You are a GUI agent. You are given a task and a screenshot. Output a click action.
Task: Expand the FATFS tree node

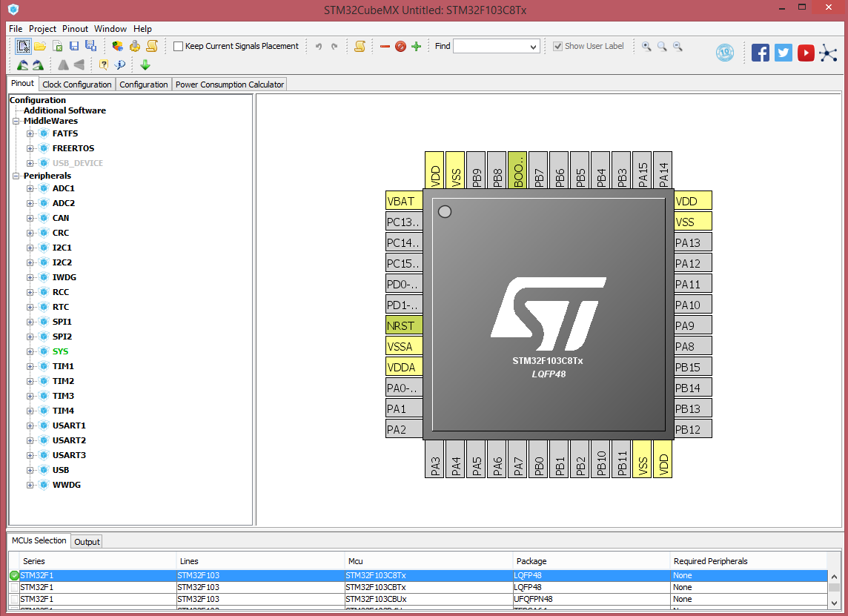tap(30, 133)
